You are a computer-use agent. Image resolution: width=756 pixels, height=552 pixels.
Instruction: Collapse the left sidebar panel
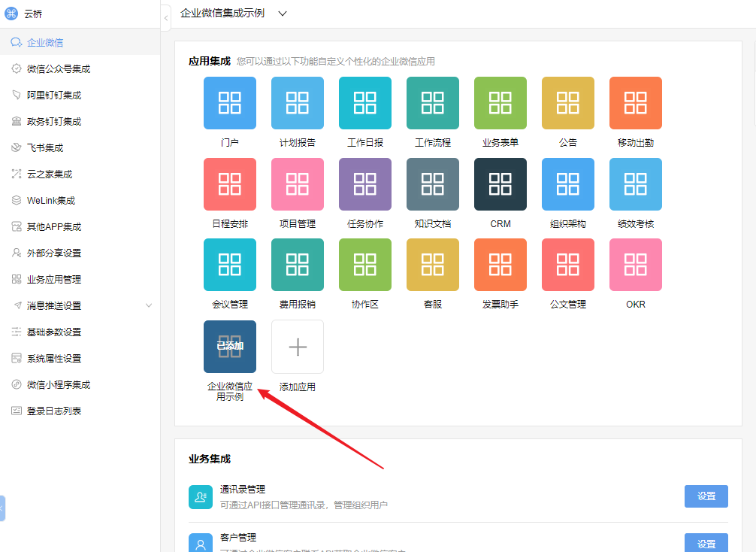click(166, 18)
